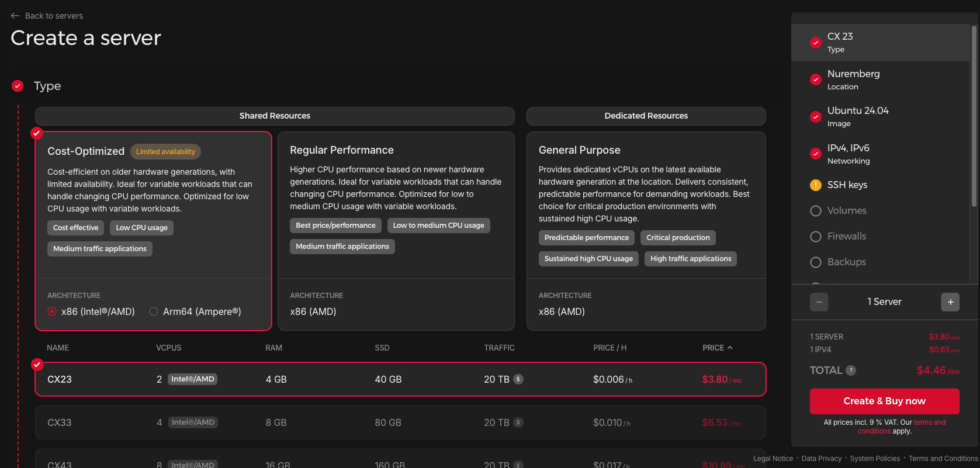Click the PRICE / H column header
The width and height of the screenshot is (980, 468).
click(610, 348)
